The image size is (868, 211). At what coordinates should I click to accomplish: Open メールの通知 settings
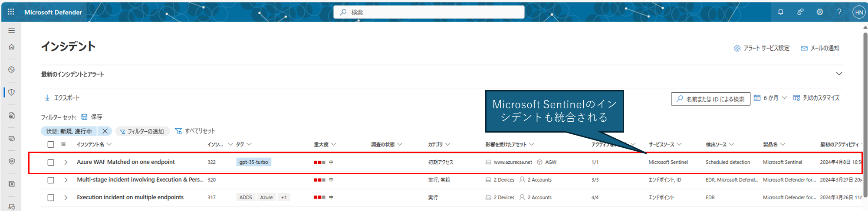[x=820, y=48]
